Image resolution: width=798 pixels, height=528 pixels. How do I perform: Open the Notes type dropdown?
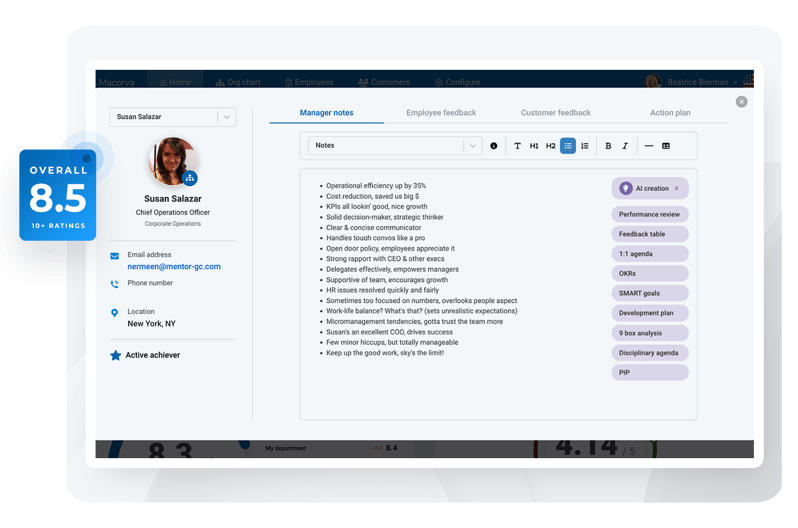pyautogui.click(x=395, y=146)
